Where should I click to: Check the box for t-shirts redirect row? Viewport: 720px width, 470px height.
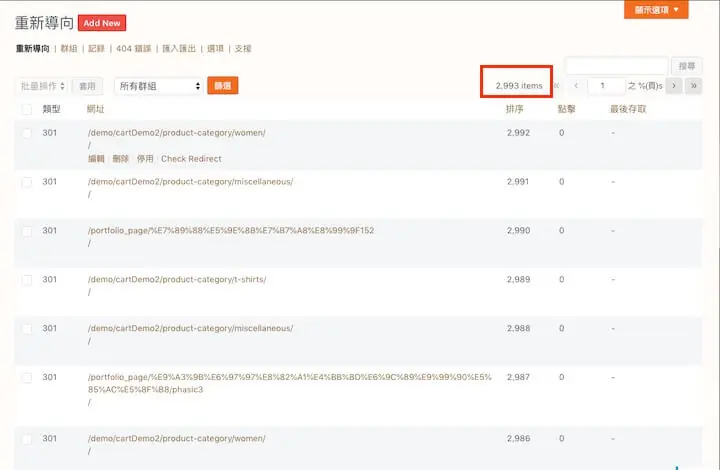tap(27, 280)
